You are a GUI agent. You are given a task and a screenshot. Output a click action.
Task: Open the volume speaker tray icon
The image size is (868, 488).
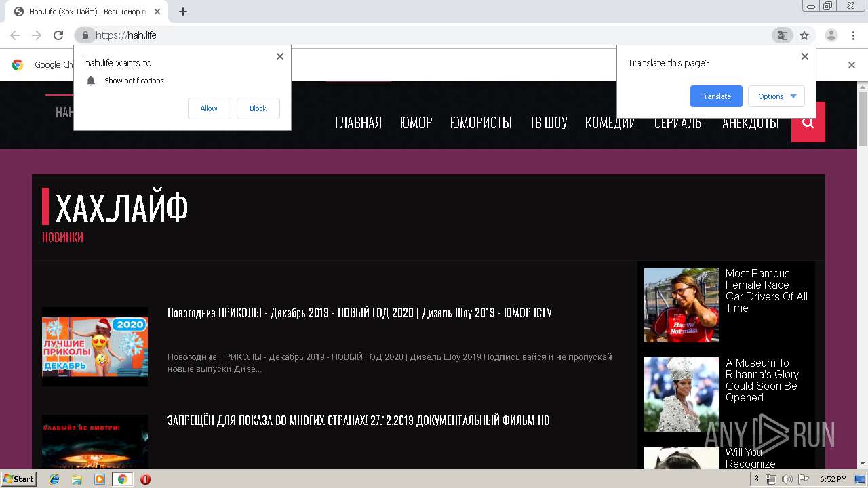(787, 479)
